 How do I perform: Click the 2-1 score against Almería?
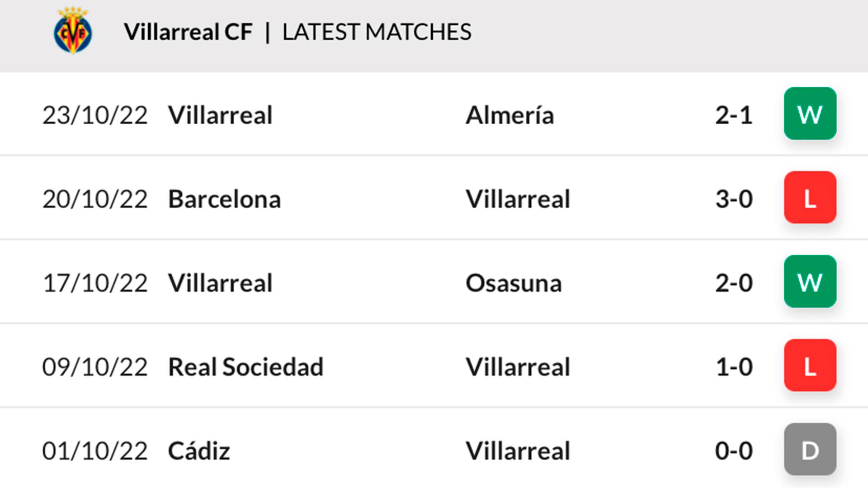pyautogui.click(x=734, y=115)
